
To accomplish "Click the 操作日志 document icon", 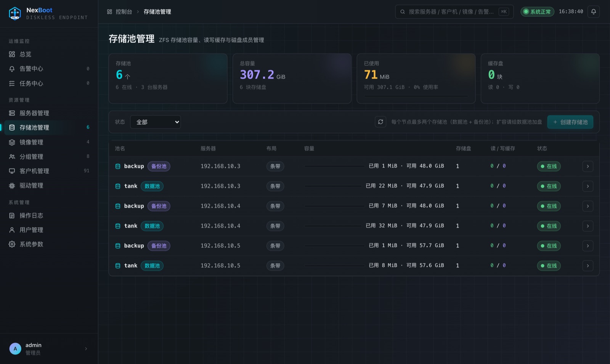I will click(x=12, y=216).
